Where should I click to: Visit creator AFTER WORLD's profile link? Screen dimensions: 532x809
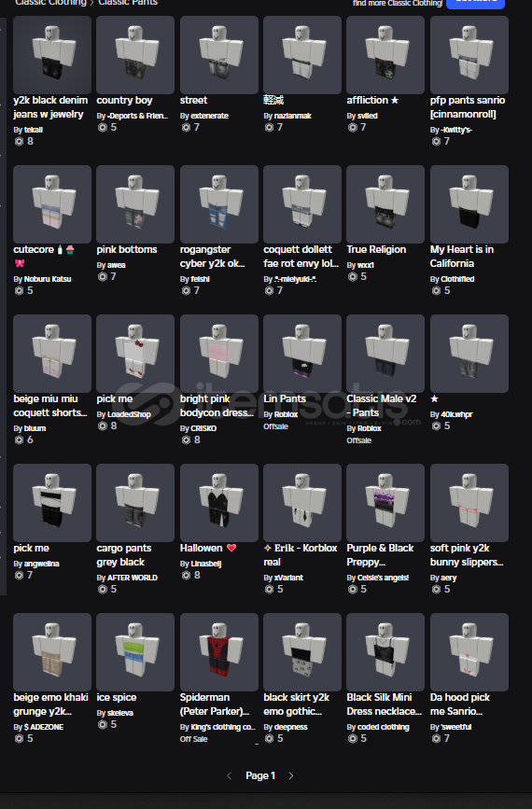(133, 578)
